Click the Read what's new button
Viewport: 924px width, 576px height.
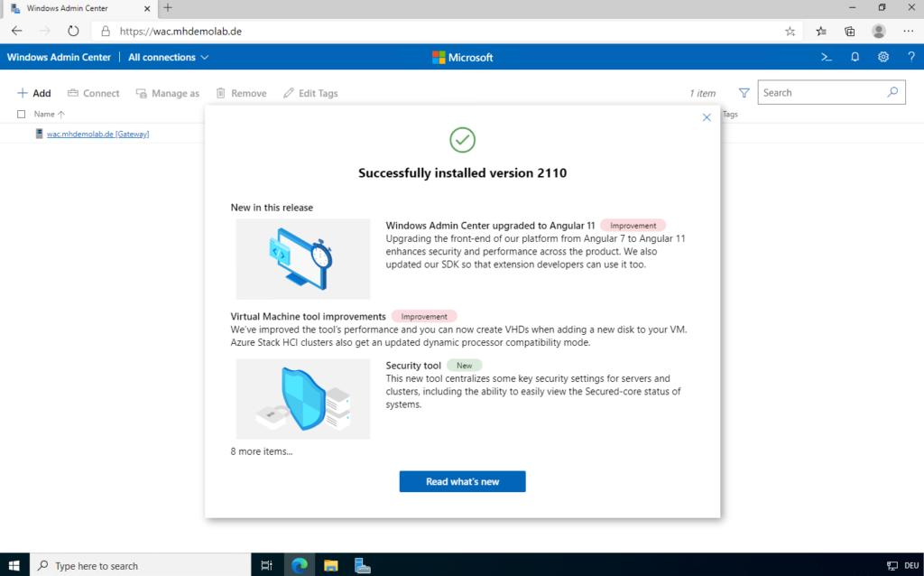click(462, 481)
